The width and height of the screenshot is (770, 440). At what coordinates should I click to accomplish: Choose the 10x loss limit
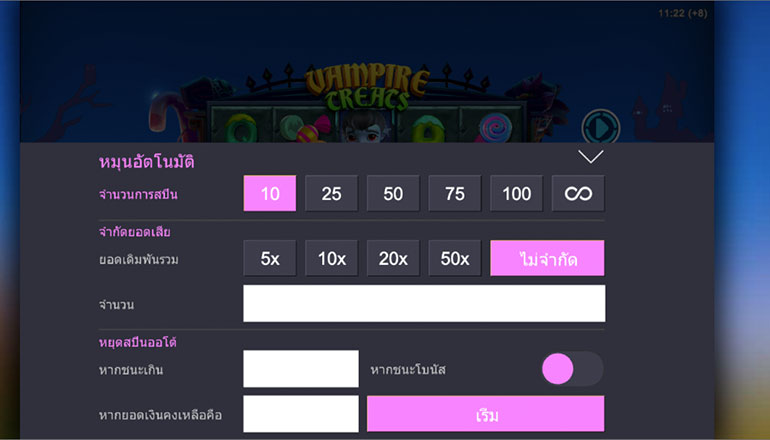click(x=331, y=258)
